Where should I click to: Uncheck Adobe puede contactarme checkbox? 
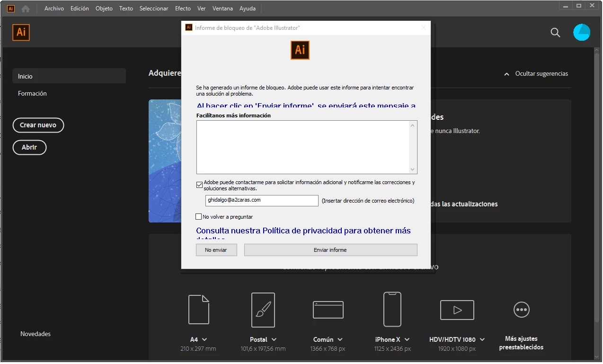coord(199,185)
